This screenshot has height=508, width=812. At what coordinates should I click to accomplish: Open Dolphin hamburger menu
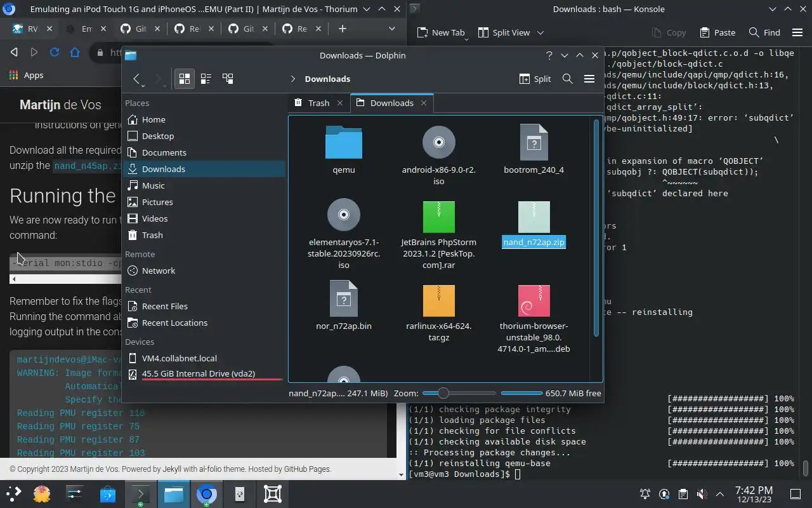point(589,79)
